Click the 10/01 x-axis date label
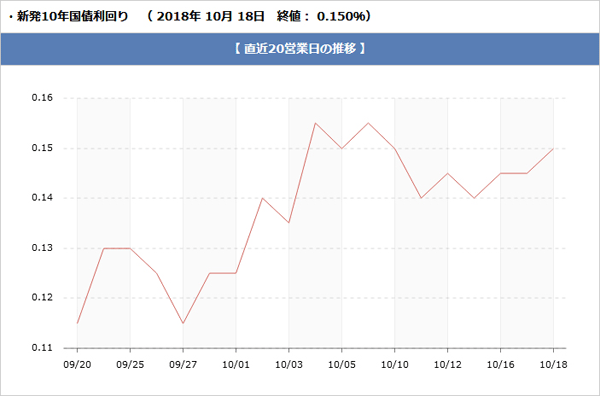 pos(236,364)
